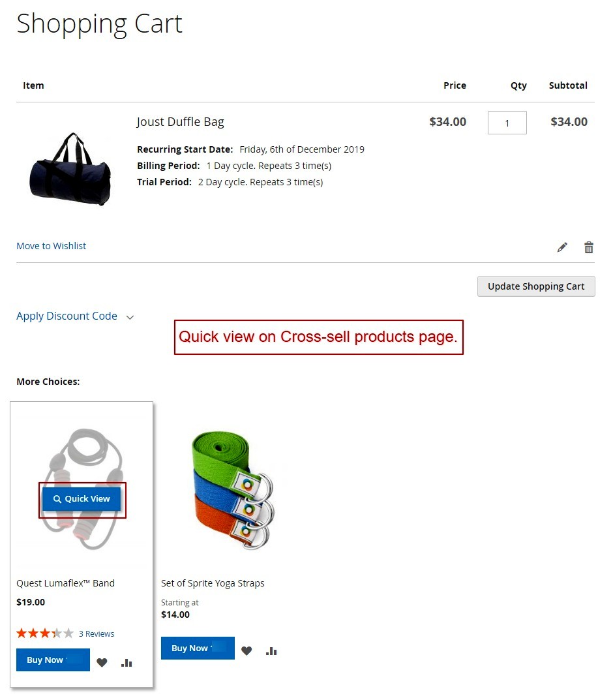
Task: Click compare chart icon for Sprite Yoga Straps
Action: coord(271,650)
